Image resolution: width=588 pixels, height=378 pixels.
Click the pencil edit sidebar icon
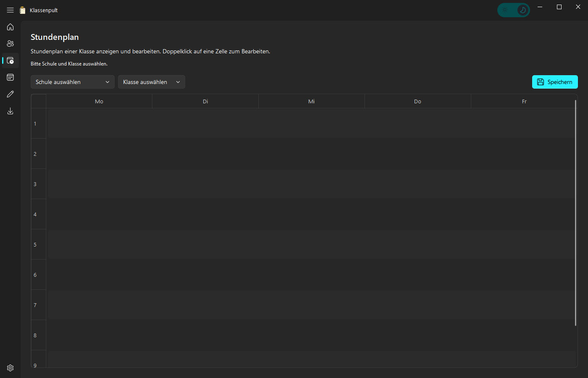10,94
